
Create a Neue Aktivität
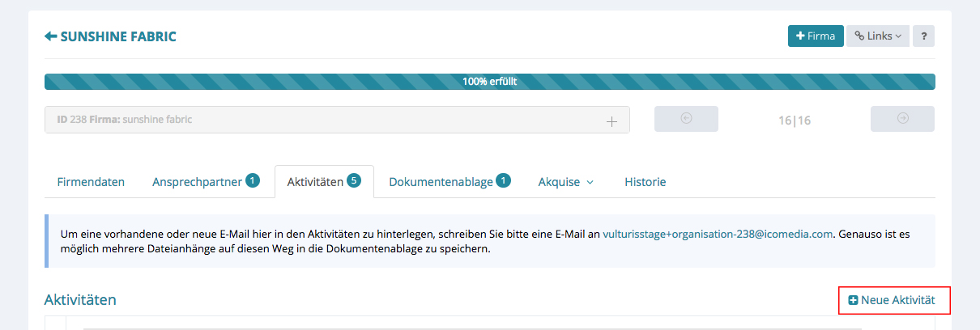tap(892, 300)
